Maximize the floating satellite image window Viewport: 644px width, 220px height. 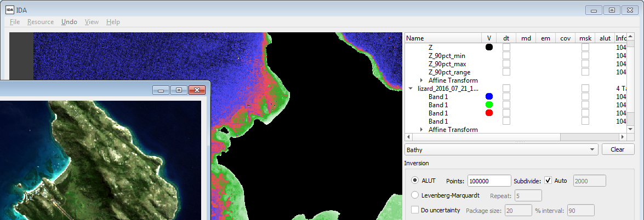click(x=178, y=90)
